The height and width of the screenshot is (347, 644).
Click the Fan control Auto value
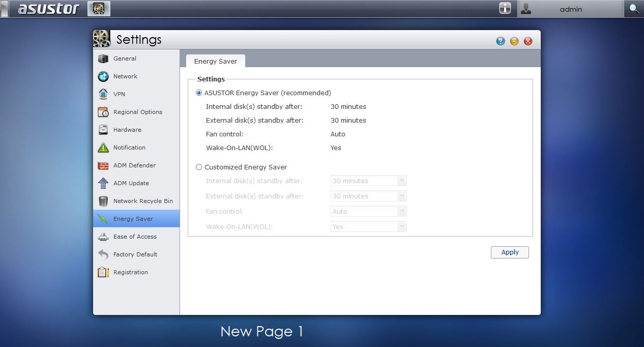pyautogui.click(x=338, y=134)
